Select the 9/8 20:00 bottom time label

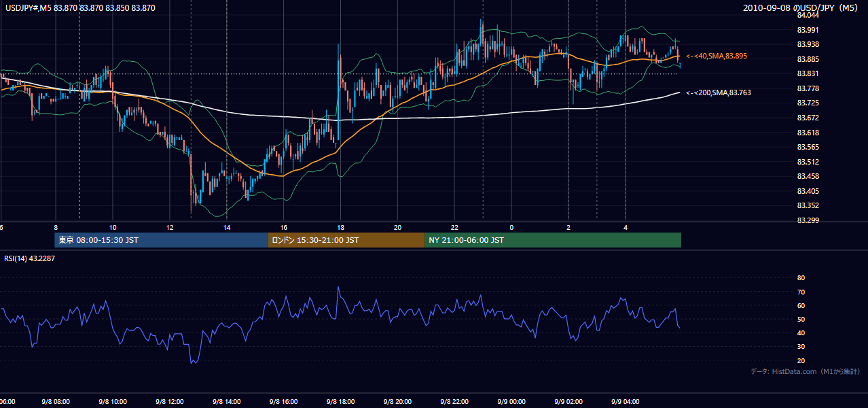point(398,402)
